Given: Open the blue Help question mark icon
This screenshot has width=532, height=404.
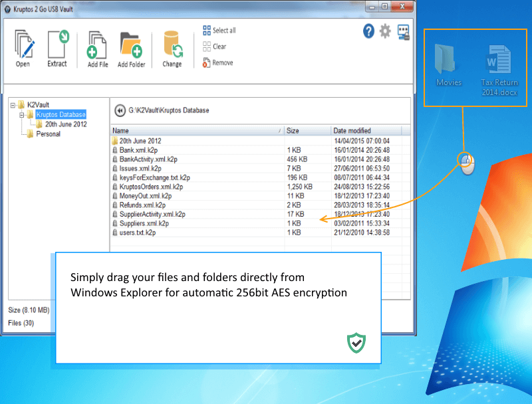Looking at the screenshot, I should tap(368, 31).
